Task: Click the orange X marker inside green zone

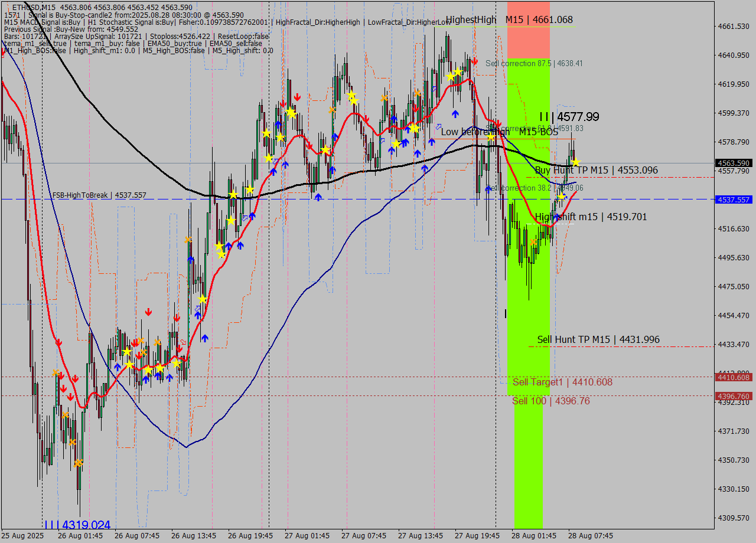Action: [x=533, y=242]
